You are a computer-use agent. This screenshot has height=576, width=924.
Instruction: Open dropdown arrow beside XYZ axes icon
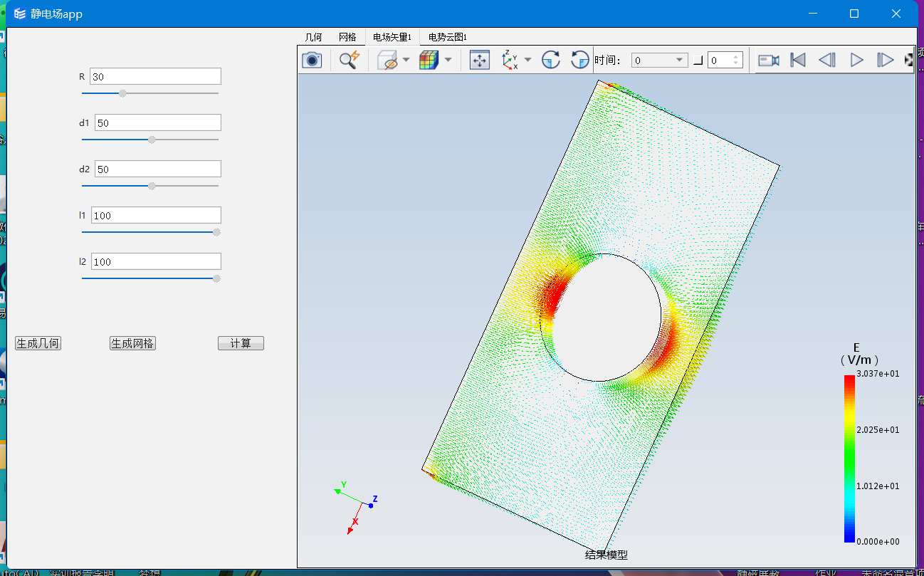click(527, 61)
